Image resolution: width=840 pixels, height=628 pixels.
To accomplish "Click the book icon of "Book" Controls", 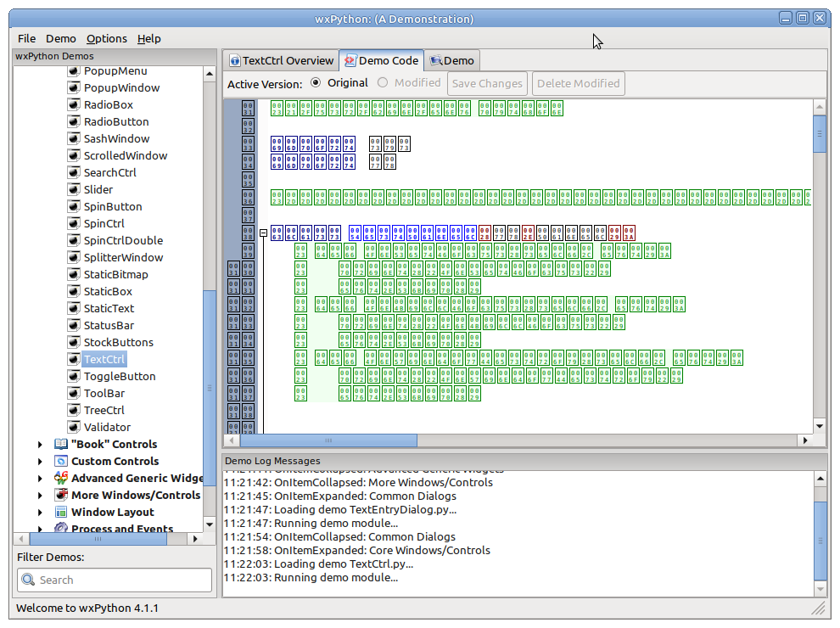I will pos(61,444).
